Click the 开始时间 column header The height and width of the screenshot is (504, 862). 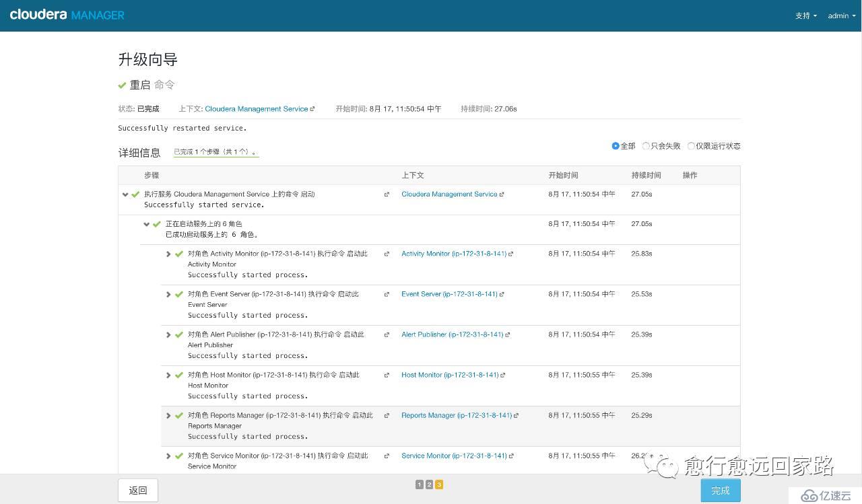(x=563, y=175)
